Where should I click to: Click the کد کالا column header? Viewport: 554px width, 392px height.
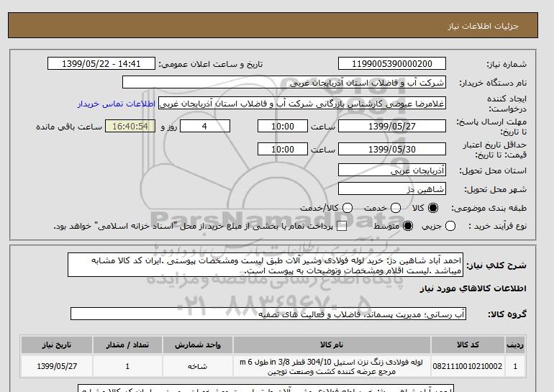468,345
